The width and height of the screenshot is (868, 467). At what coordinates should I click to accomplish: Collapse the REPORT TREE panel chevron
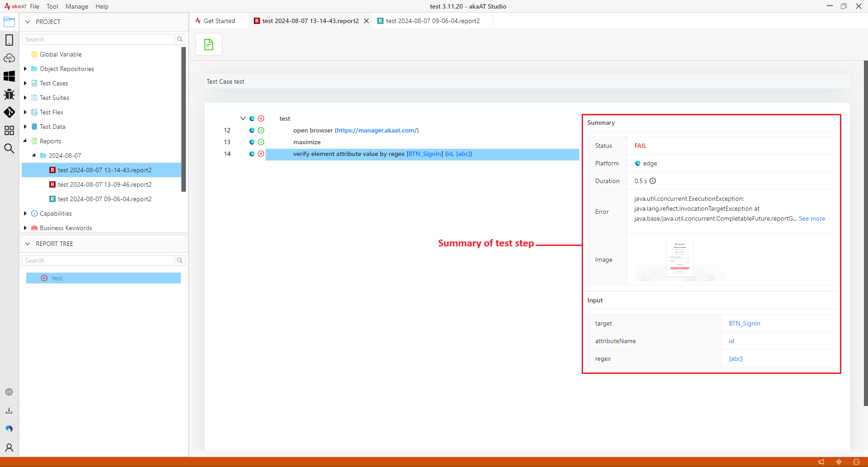(x=28, y=244)
